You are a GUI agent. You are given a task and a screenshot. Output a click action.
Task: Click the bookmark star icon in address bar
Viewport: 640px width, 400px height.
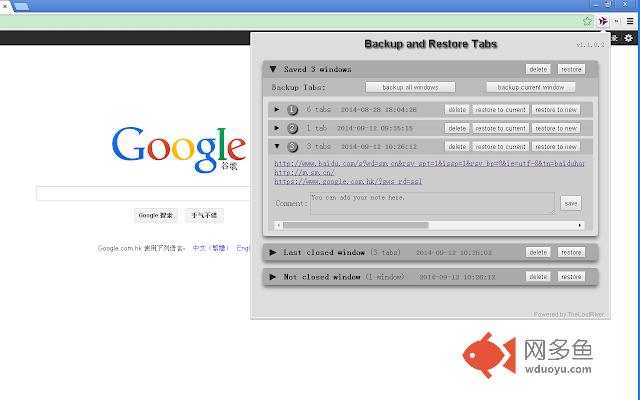(x=587, y=21)
